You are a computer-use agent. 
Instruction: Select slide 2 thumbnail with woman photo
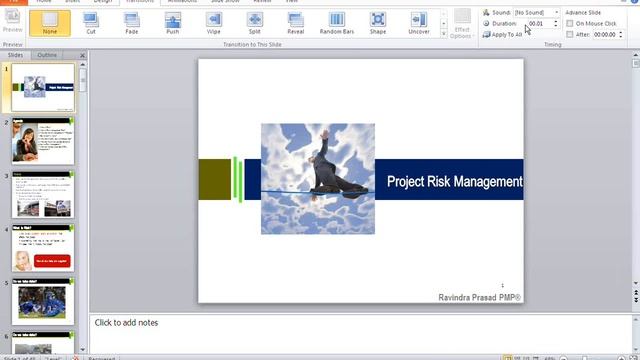[43, 141]
